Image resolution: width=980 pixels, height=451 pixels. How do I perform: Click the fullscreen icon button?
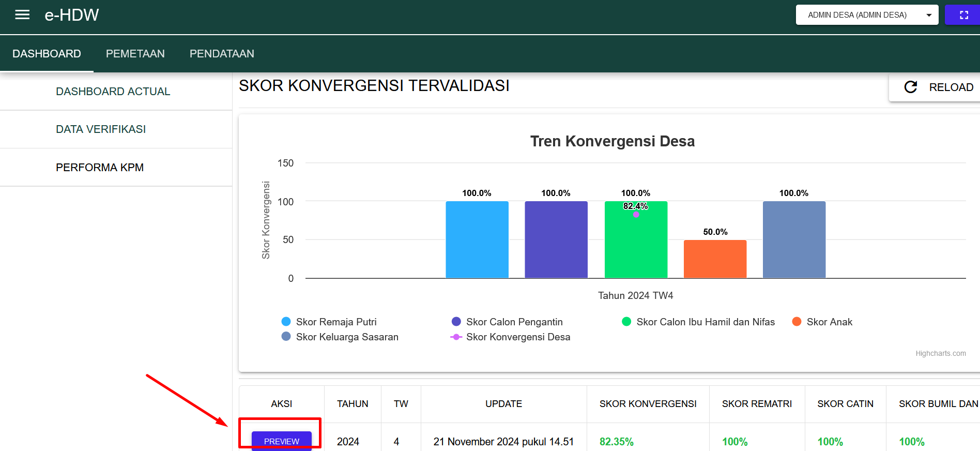[963, 15]
